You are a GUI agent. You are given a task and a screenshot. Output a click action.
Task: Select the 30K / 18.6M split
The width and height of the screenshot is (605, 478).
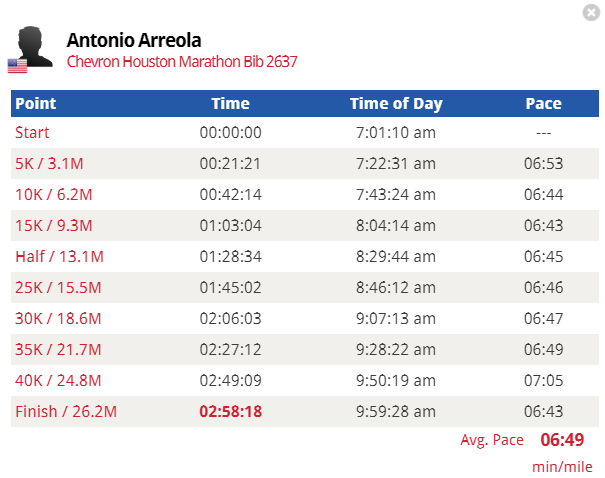[58, 318]
